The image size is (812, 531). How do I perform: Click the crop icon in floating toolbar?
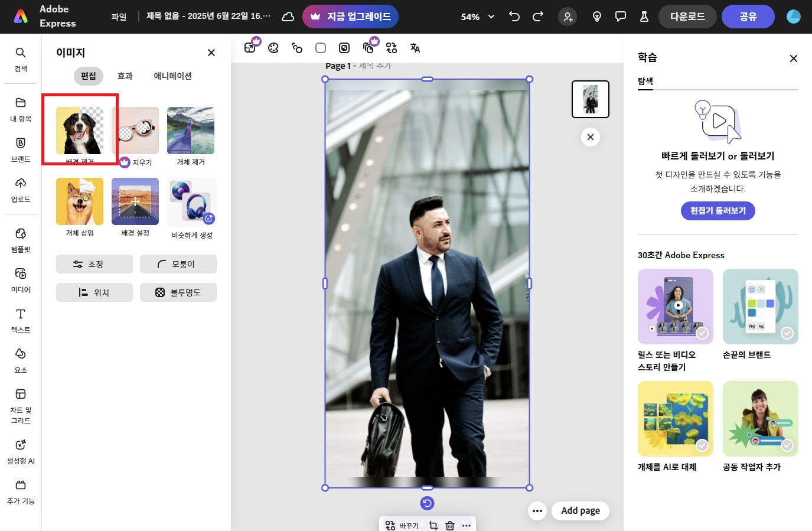click(433, 526)
